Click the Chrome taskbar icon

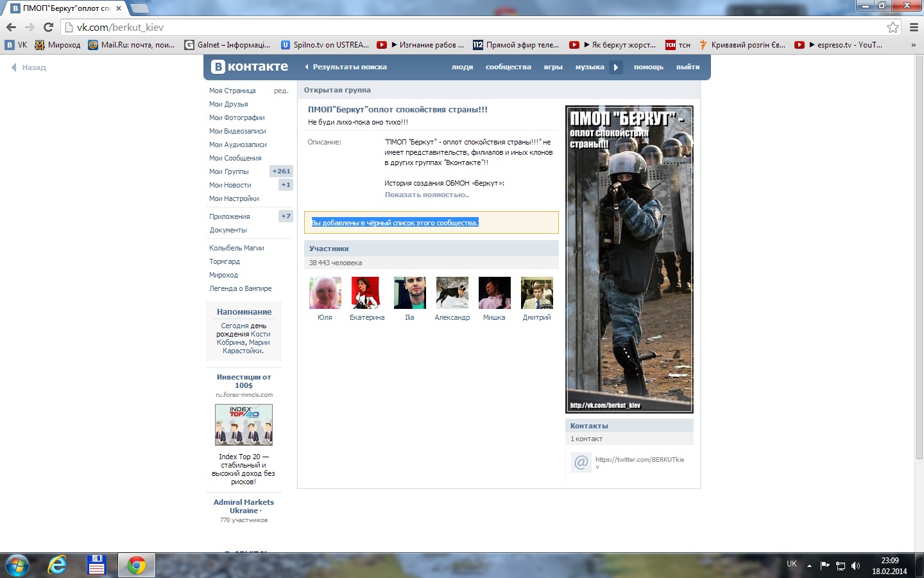pos(136,565)
